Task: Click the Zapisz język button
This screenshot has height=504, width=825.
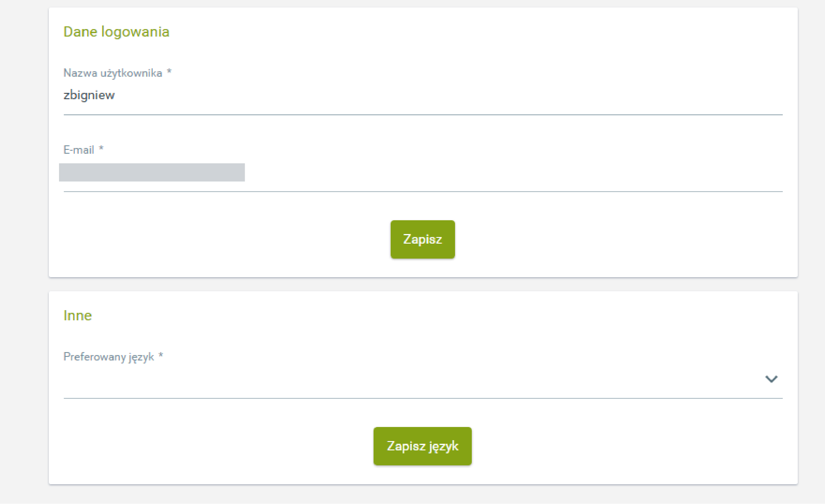Action: (422, 446)
